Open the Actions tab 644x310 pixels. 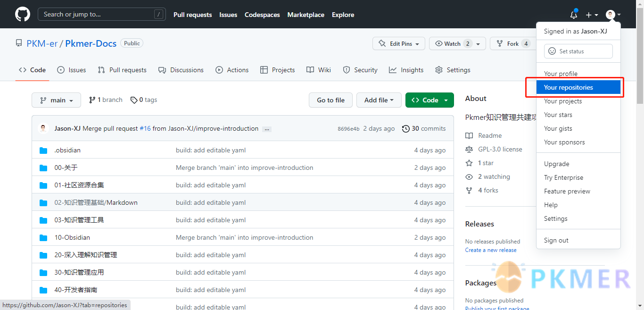(x=232, y=70)
